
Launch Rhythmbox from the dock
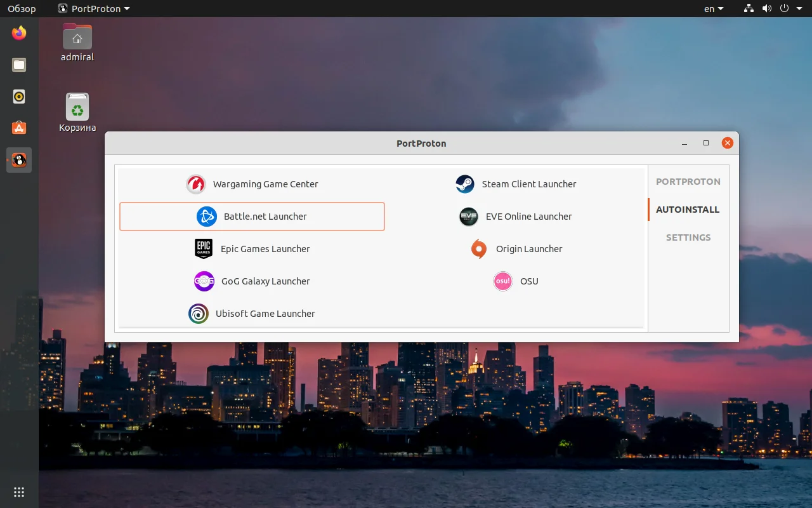pyautogui.click(x=19, y=97)
